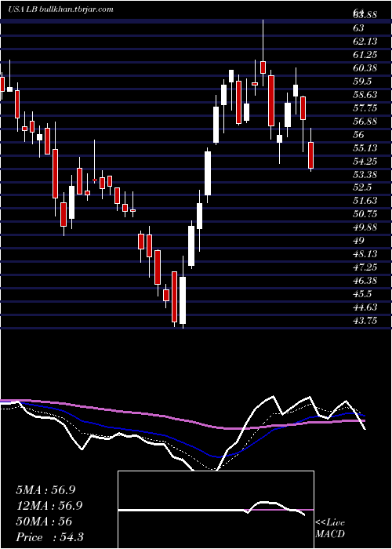Select the 46.38 price axis label

365,280
